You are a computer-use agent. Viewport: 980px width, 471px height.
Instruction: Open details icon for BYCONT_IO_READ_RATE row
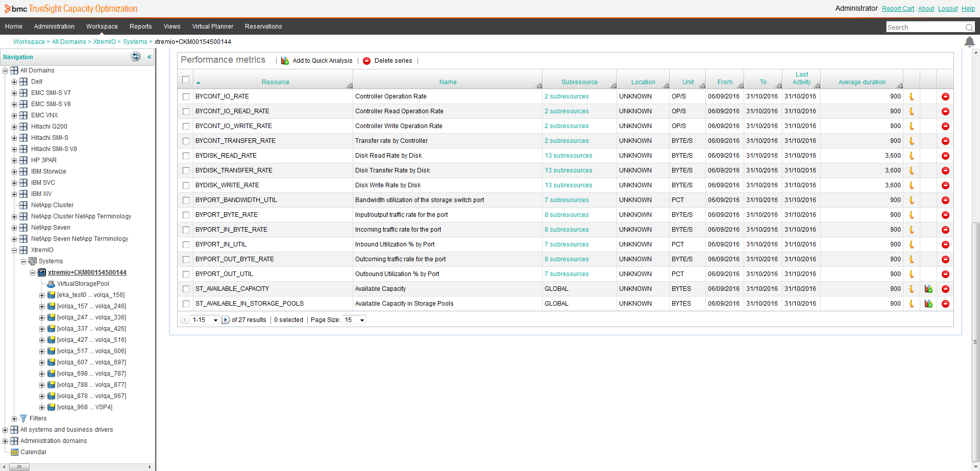click(912, 111)
